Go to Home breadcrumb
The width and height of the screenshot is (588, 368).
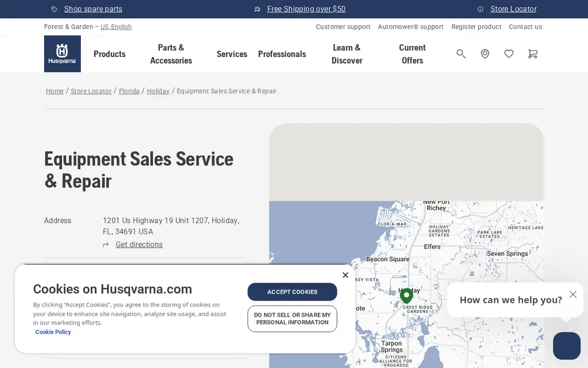(55, 91)
